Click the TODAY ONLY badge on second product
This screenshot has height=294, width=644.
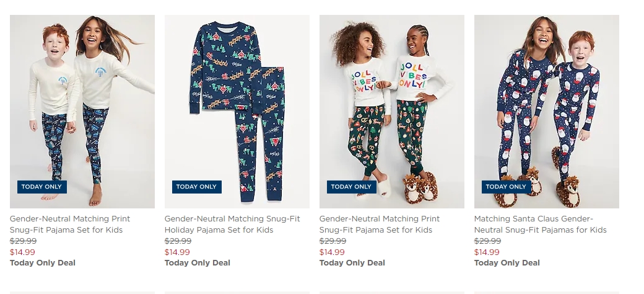coord(197,187)
